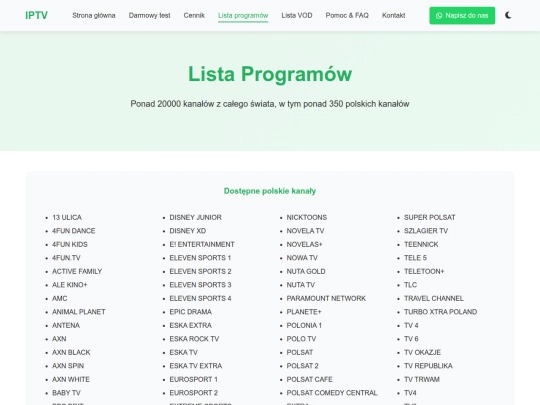
Task: Click 4FUN KIDS channel entry
Action: [x=70, y=244]
